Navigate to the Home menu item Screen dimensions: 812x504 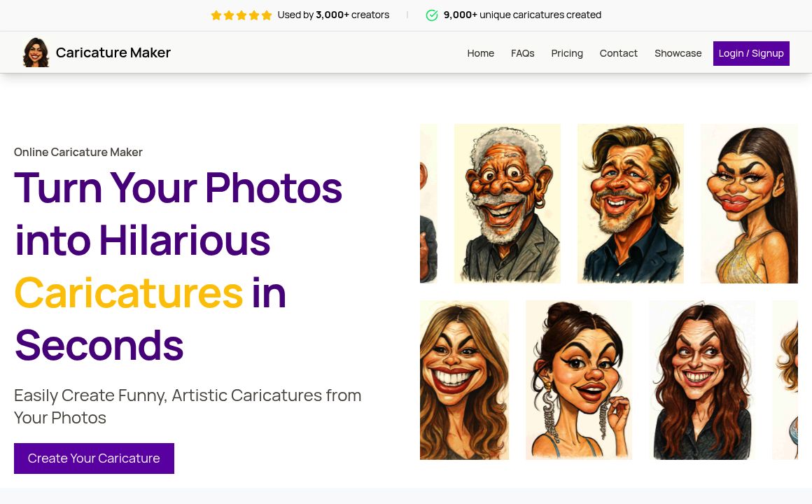click(481, 52)
